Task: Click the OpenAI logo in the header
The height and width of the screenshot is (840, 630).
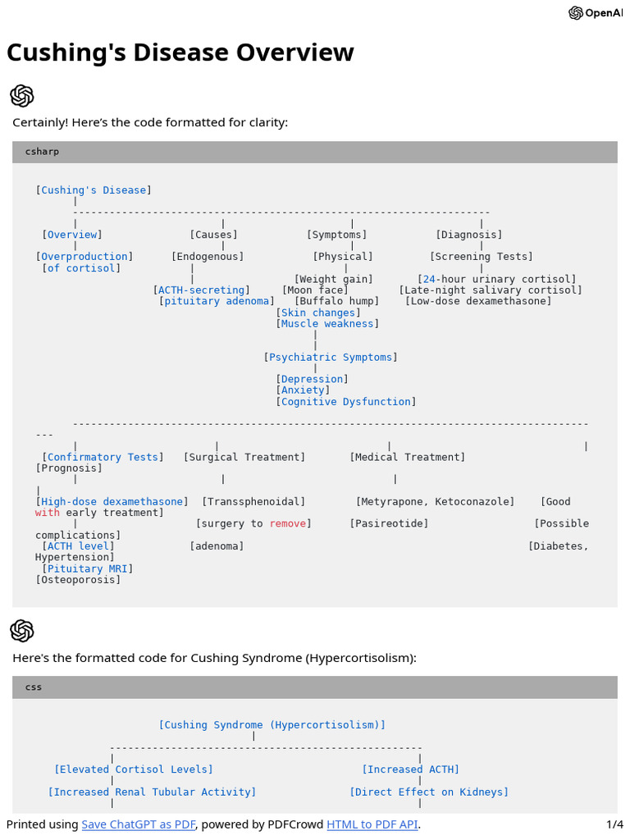Action: click(x=596, y=12)
